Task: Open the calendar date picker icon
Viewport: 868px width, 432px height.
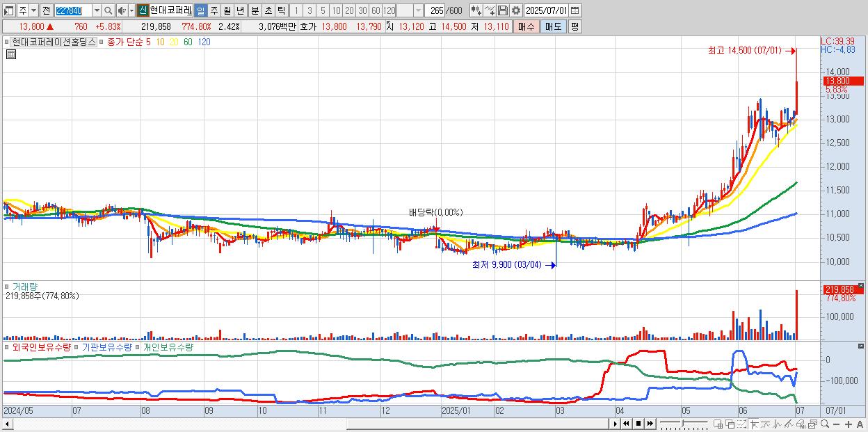Action: click(574, 10)
